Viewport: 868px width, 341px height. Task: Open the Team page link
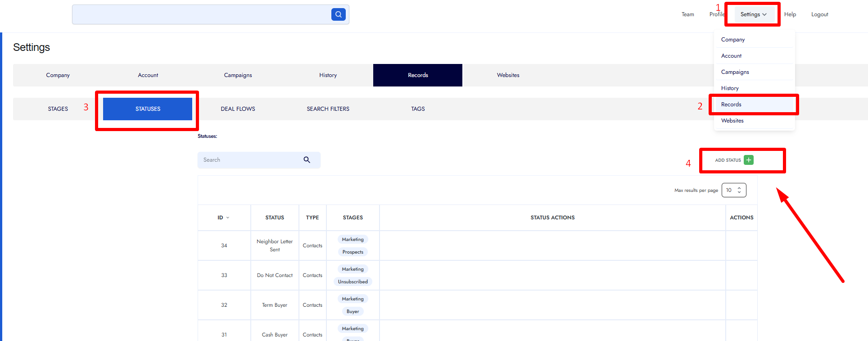(x=687, y=14)
